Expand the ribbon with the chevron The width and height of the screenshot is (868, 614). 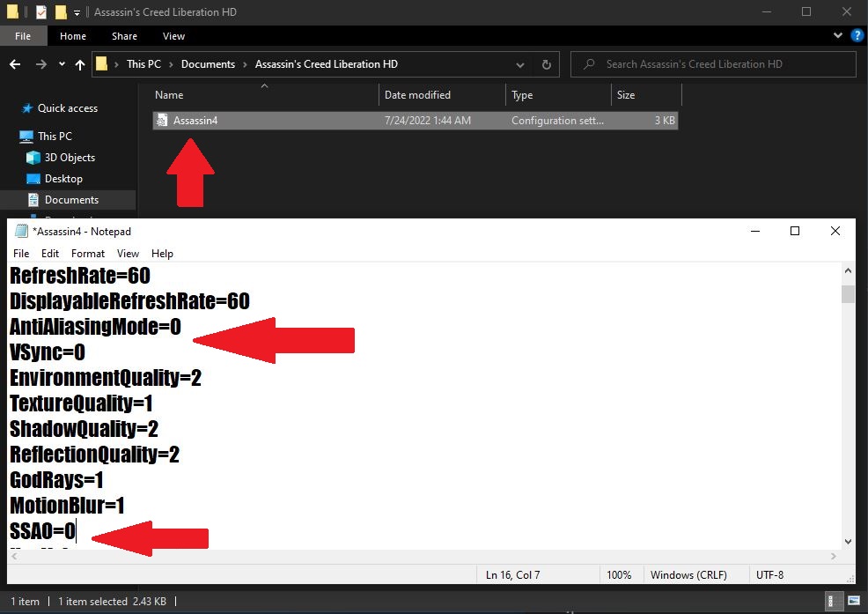pyautogui.click(x=837, y=35)
